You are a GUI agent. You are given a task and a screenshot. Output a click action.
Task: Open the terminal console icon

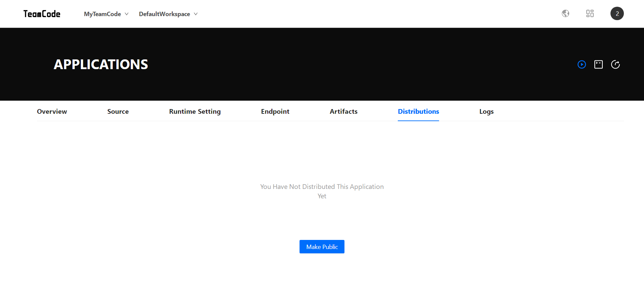click(599, 64)
